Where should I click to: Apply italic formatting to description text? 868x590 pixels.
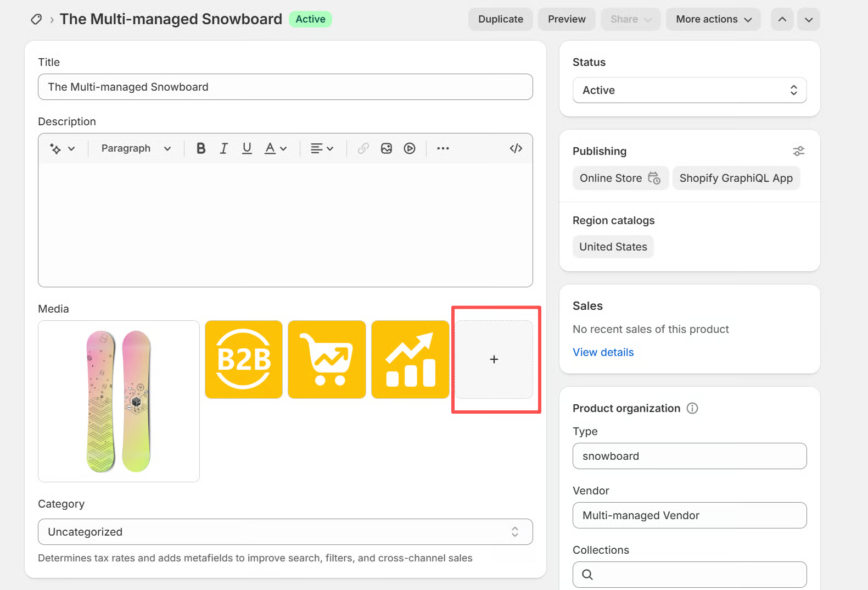coord(223,148)
